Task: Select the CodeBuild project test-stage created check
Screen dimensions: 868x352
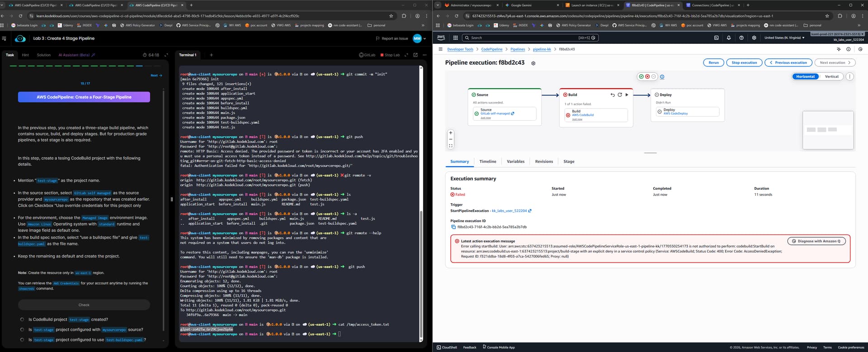Action: (22, 319)
